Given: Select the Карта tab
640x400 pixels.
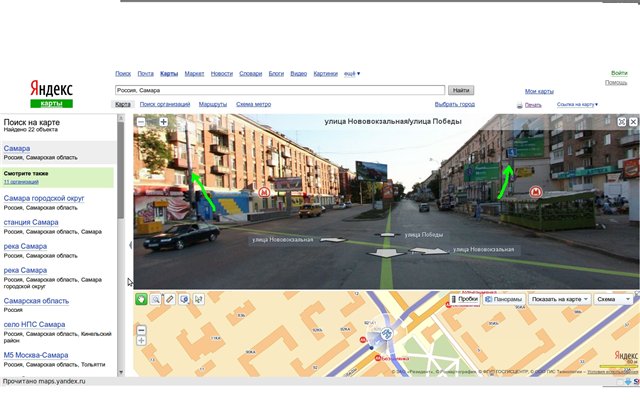Looking at the screenshot, I should click(x=123, y=104).
